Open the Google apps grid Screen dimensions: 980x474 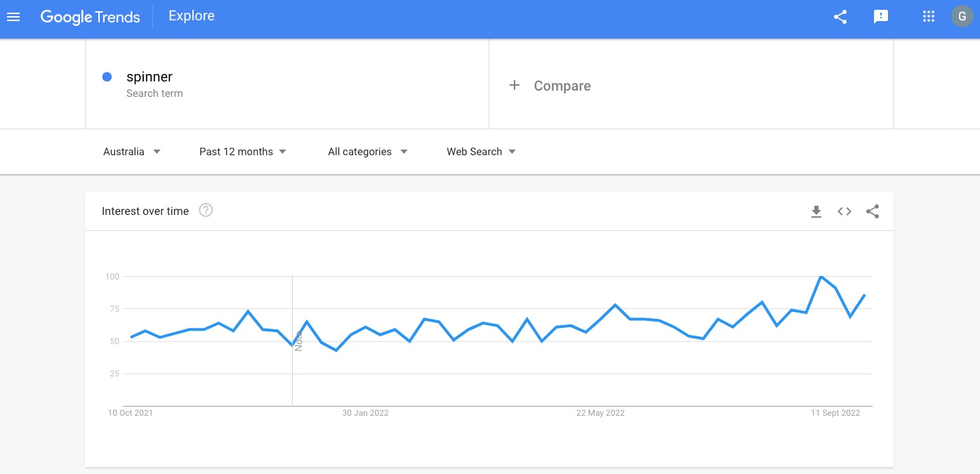928,16
